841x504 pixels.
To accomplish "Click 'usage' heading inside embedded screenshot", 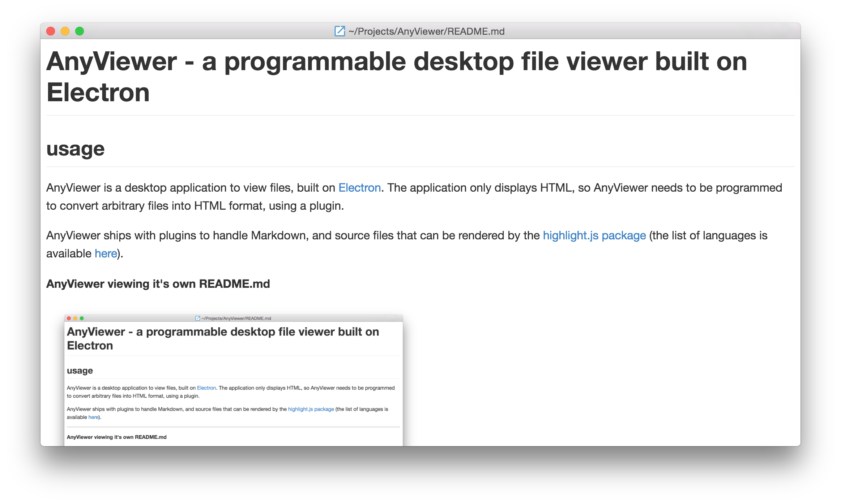I will tap(80, 371).
